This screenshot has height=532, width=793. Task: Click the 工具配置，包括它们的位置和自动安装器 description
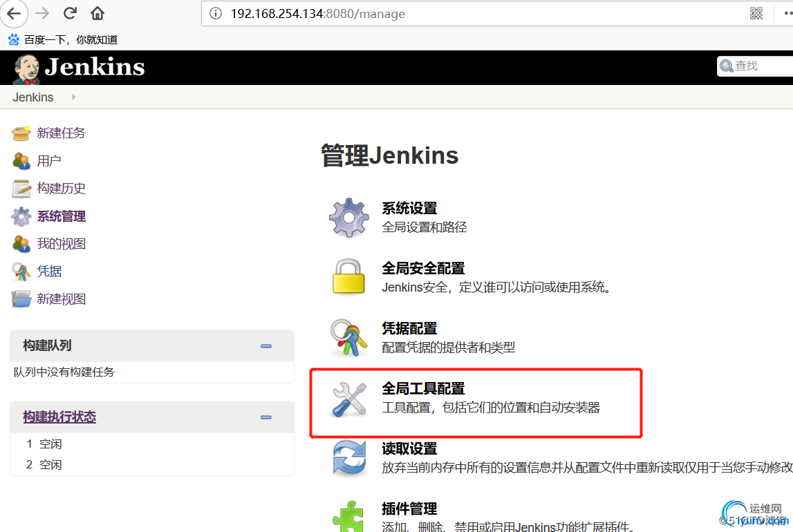tap(491, 408)
